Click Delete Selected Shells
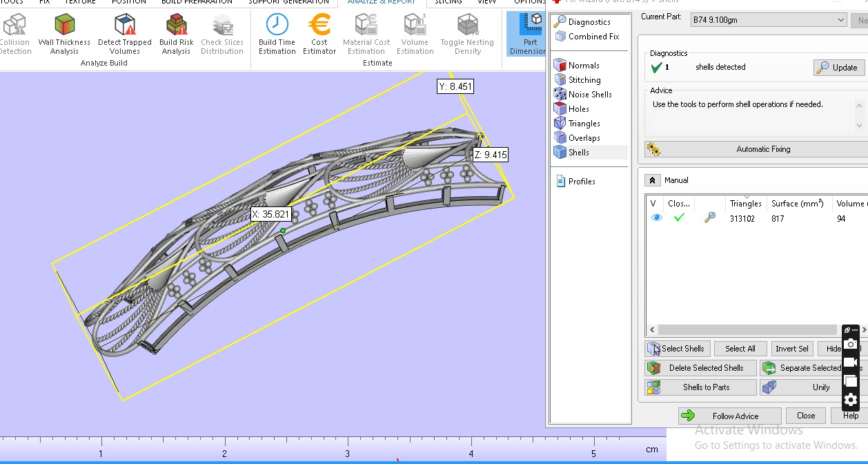Viewport: 868px width, 464px height. [700, 368]
